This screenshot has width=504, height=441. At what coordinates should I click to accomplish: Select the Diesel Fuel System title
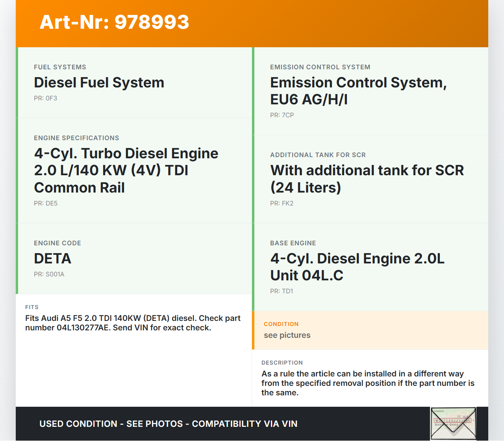[99, 83]
